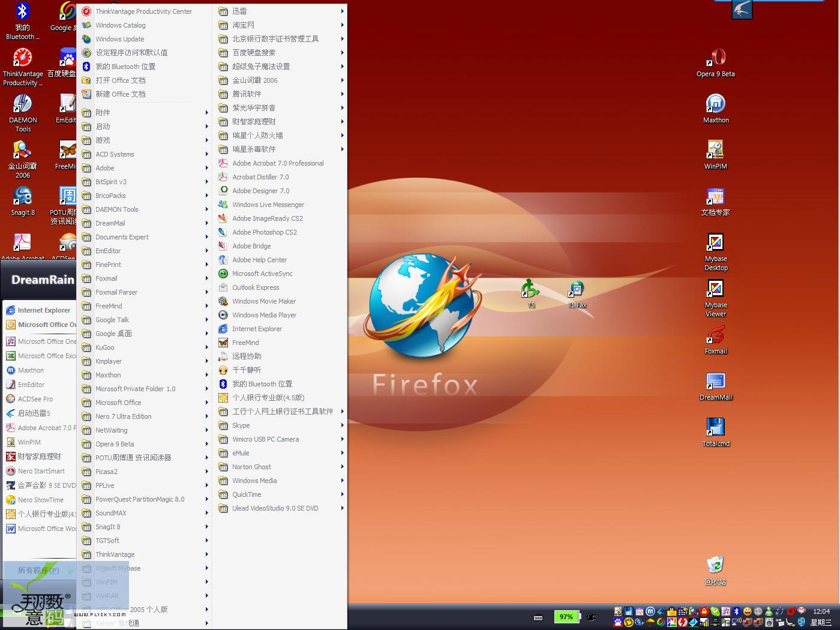The height and width of the screenshot is (630, 840).
Task: Expand the 迅雷 submenu
Action: coord(281,11)
